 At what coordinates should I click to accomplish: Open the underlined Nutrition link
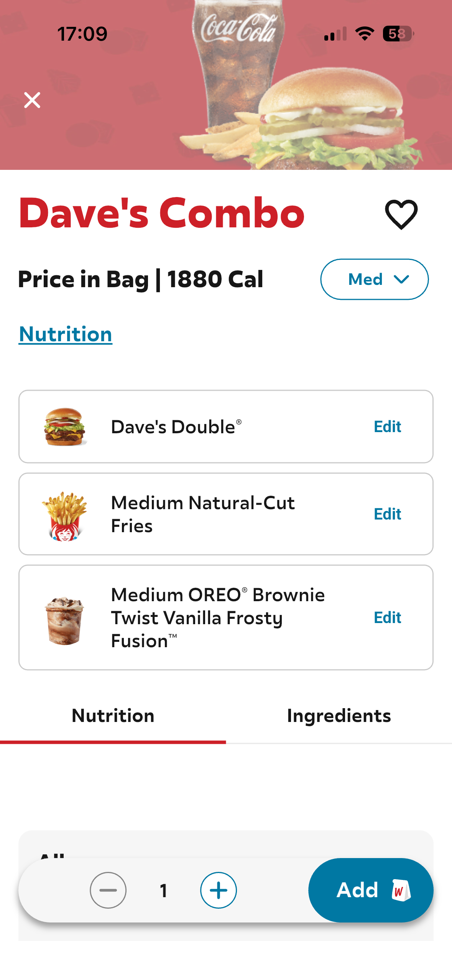66,334
